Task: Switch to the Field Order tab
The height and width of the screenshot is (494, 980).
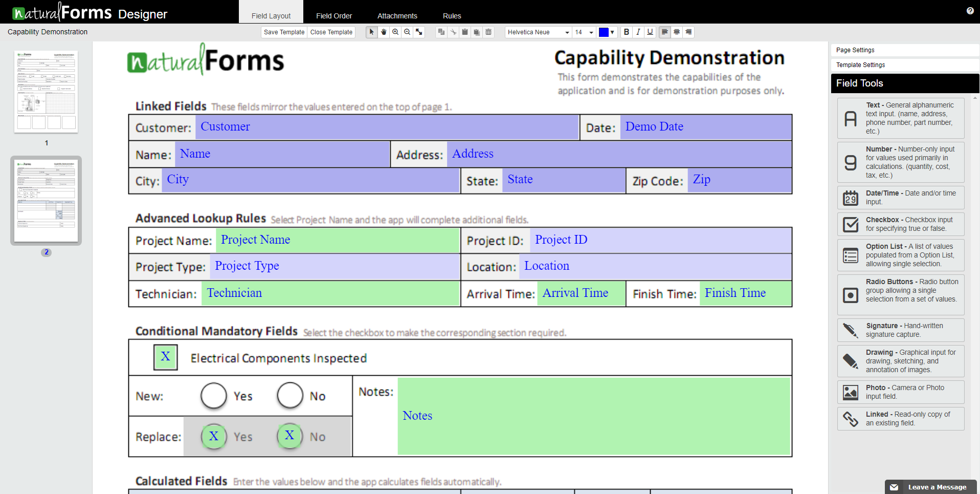Action: [x=334, y=16]
